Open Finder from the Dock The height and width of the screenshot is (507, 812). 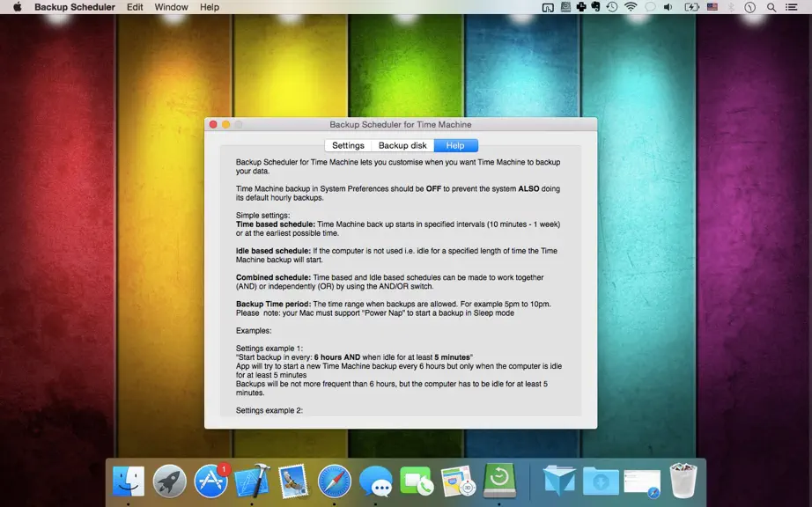(x=128, y=481)
